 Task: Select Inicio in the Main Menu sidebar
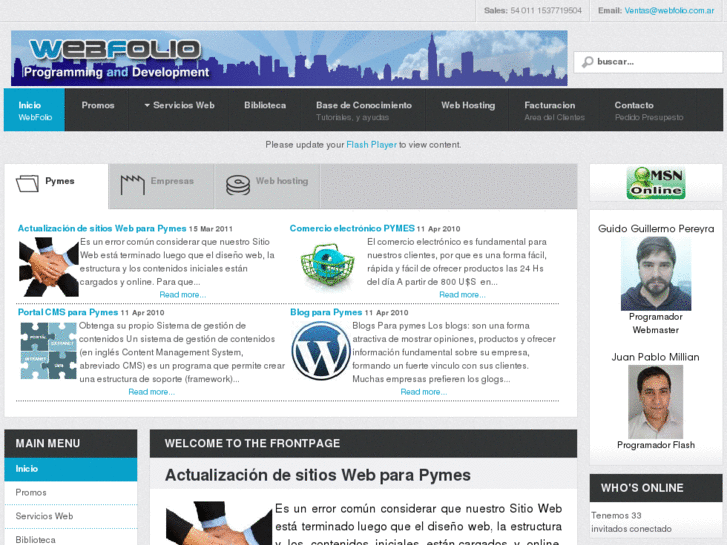point(71,469)
